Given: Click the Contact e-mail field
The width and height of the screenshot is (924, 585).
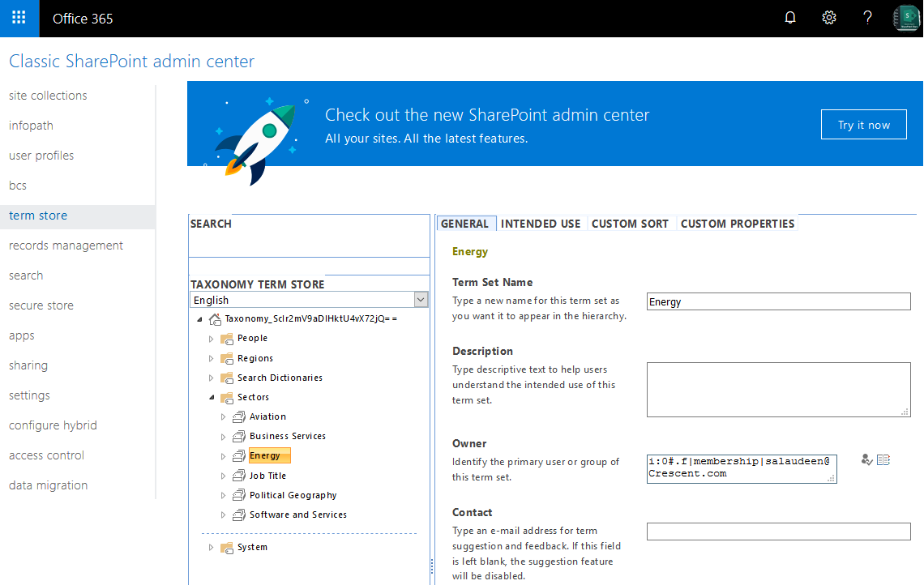Looking at the screenshot, I should click(778, 532).
